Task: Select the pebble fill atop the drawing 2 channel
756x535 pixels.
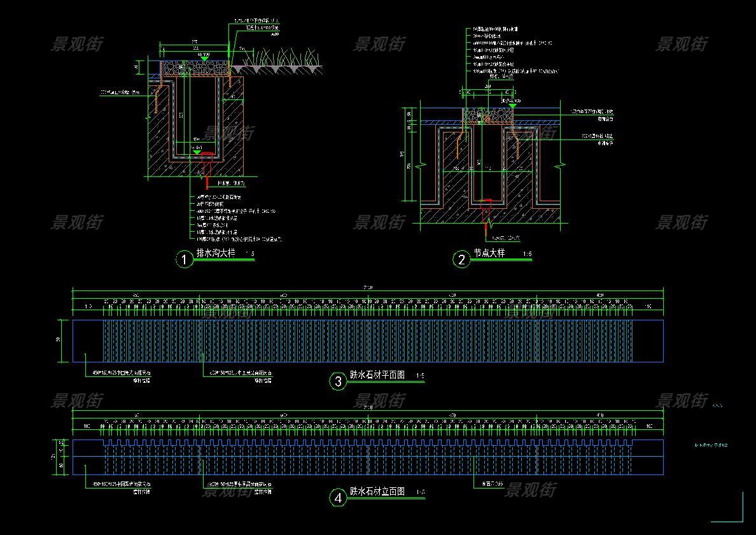Action: tap(487, 117)
